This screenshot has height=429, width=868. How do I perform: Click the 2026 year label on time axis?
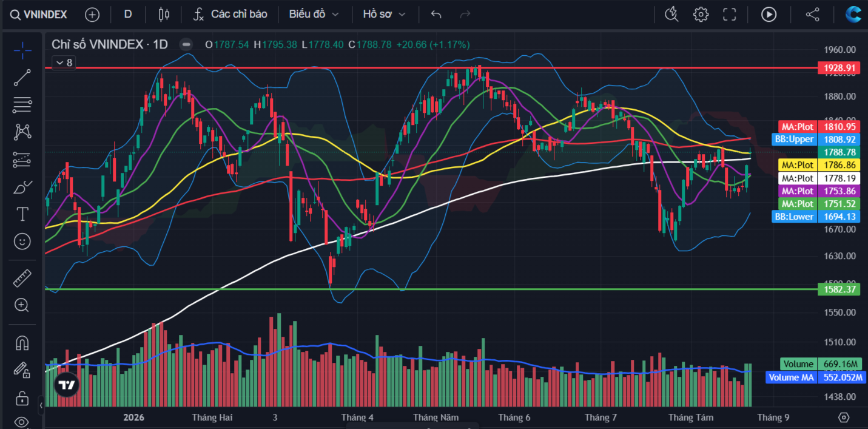click(x=134, y=417)
